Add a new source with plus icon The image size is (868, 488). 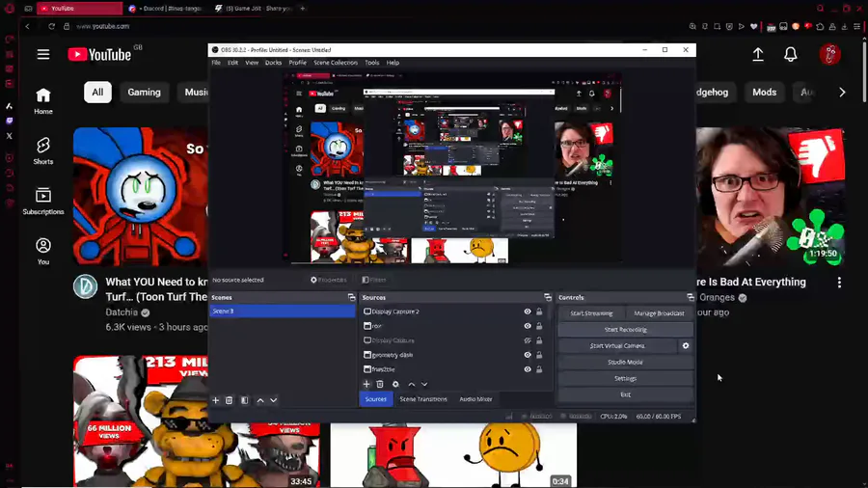366,384
